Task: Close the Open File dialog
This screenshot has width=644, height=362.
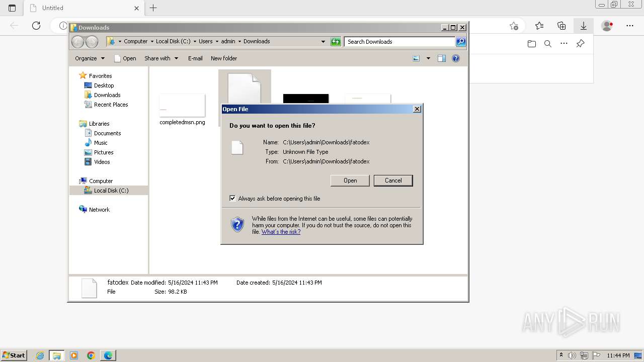Action: pyautogui.click(x=417, y=109)
